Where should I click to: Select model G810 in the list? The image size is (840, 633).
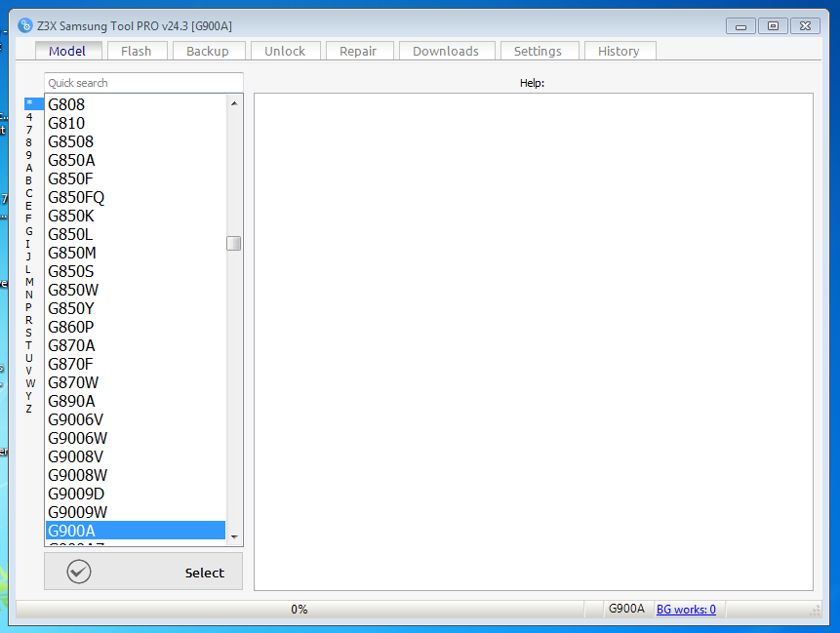(135, 123)
